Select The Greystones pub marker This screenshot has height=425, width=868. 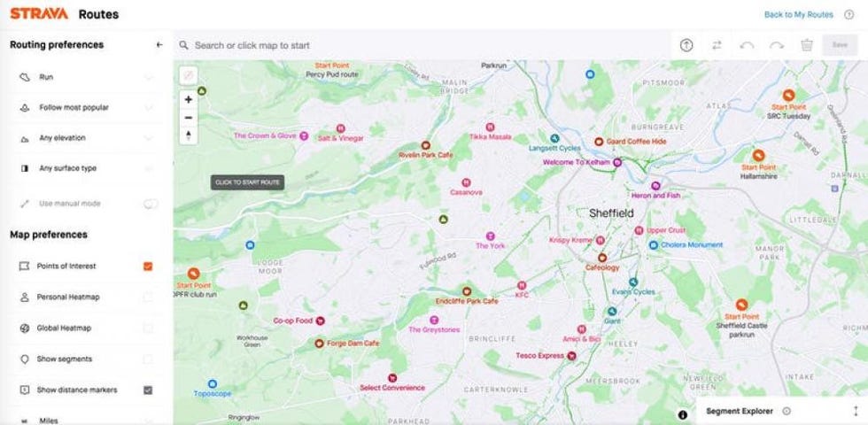434,320
